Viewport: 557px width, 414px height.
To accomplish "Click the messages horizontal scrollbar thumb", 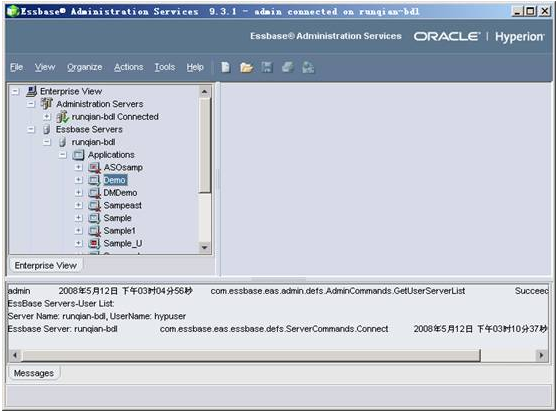I will coord(251,355).
